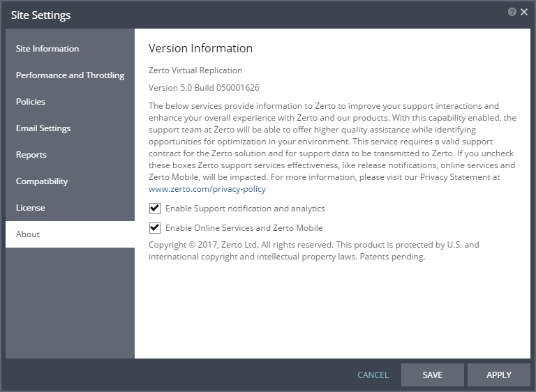Open Email Settings in the sidebar

pyautogui.click(x=70, y=128)
